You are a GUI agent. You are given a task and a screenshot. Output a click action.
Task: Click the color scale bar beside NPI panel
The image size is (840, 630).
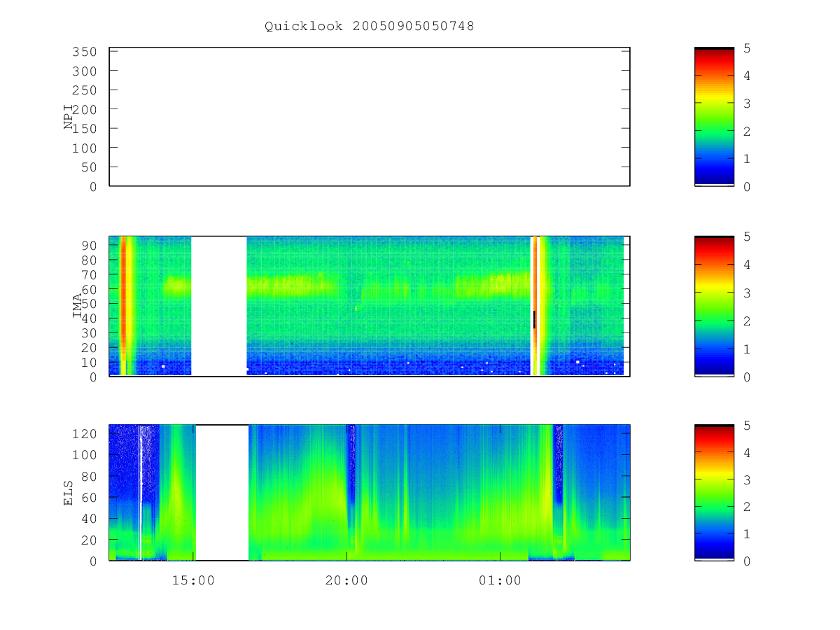coord(714,117)
